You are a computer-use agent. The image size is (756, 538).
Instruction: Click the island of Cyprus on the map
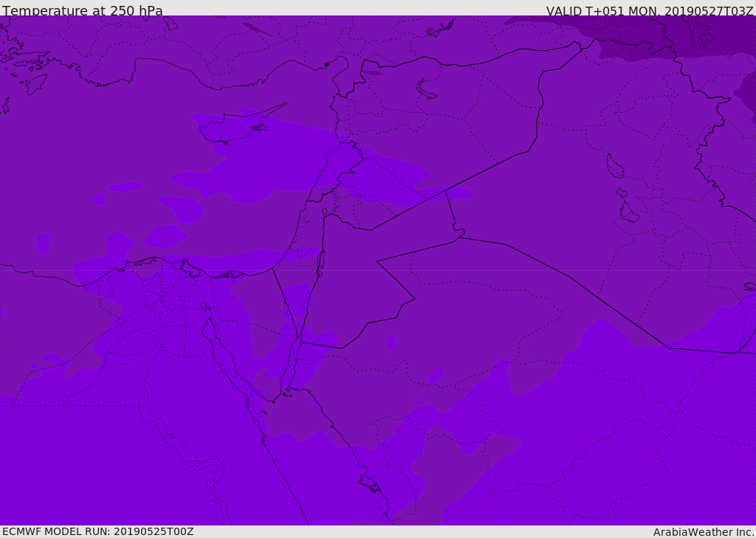236,126
